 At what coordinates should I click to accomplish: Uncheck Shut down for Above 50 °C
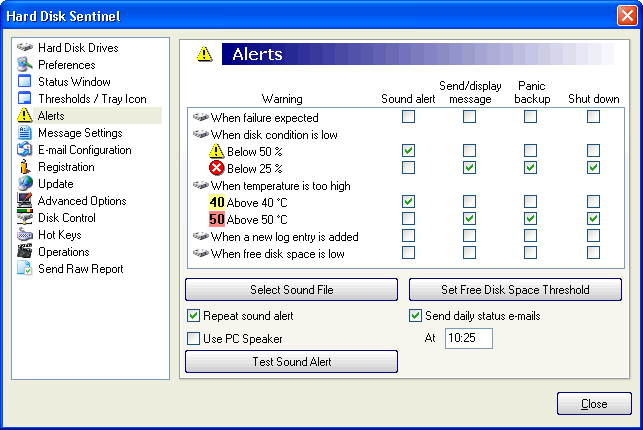coord(593,218)
